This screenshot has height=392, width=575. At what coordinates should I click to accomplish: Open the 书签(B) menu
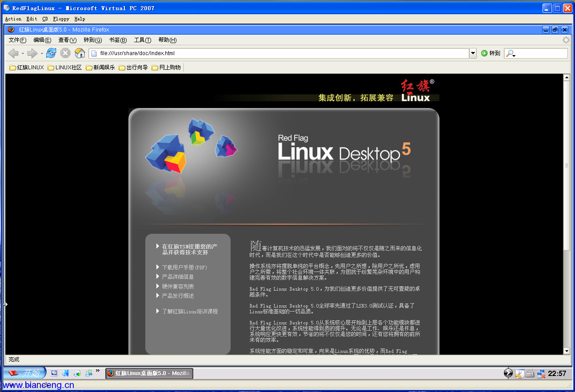click(x=118, y=40)
